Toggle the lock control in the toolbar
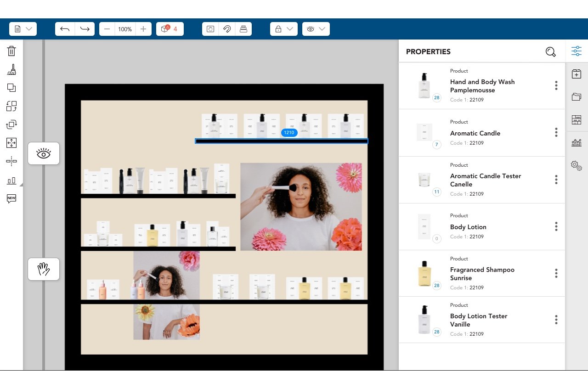Viewport: 588px width, 389px height. click(279, 28)
